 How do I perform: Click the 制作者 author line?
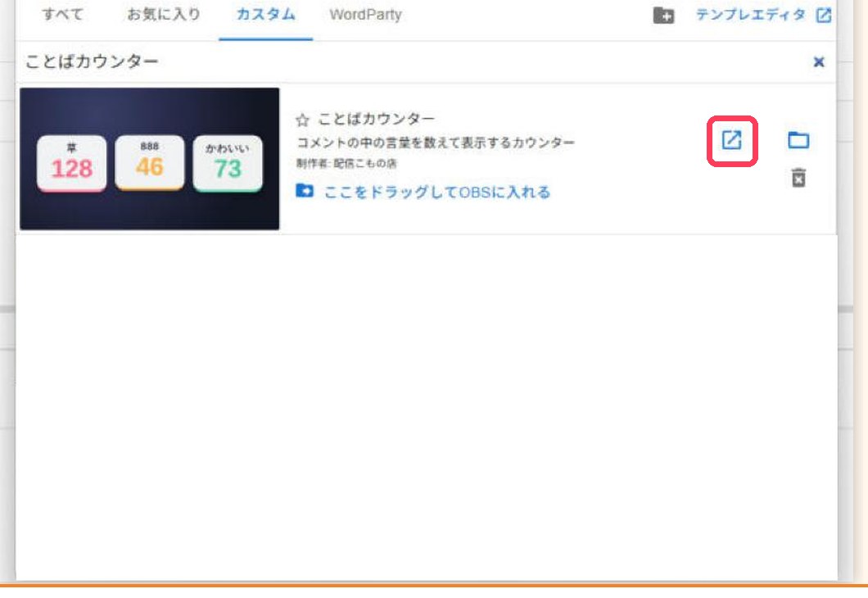pos(346,163)
